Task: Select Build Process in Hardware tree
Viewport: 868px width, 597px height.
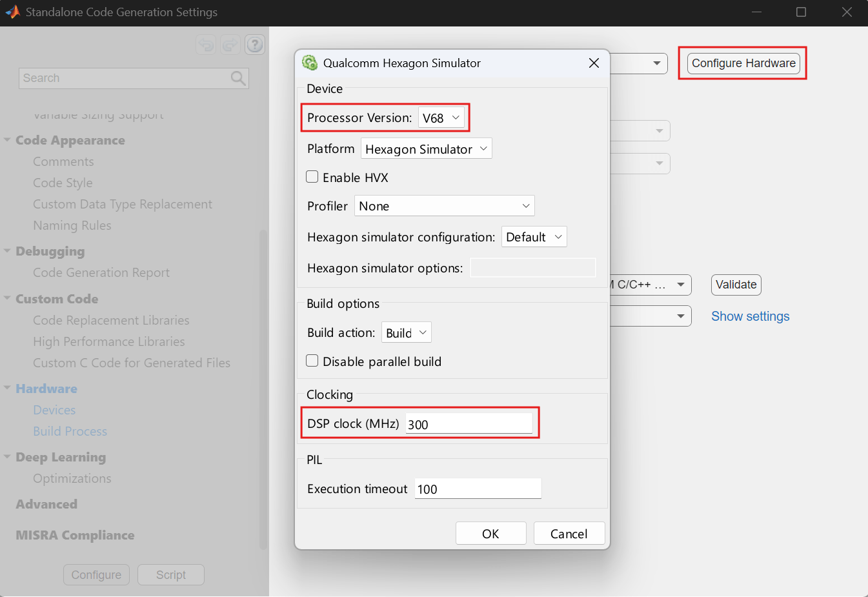Action: [70, 431]
